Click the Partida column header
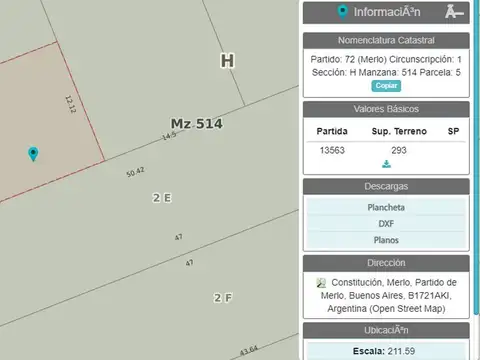The image size is (480, 360). point(332,131)
